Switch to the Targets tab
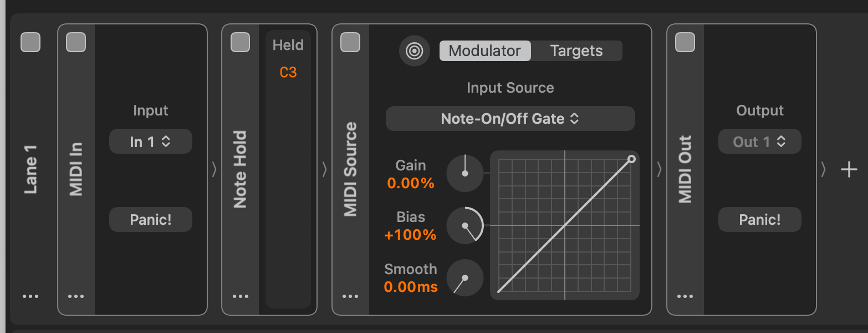 pyautogui.click(x=576, y=51)
